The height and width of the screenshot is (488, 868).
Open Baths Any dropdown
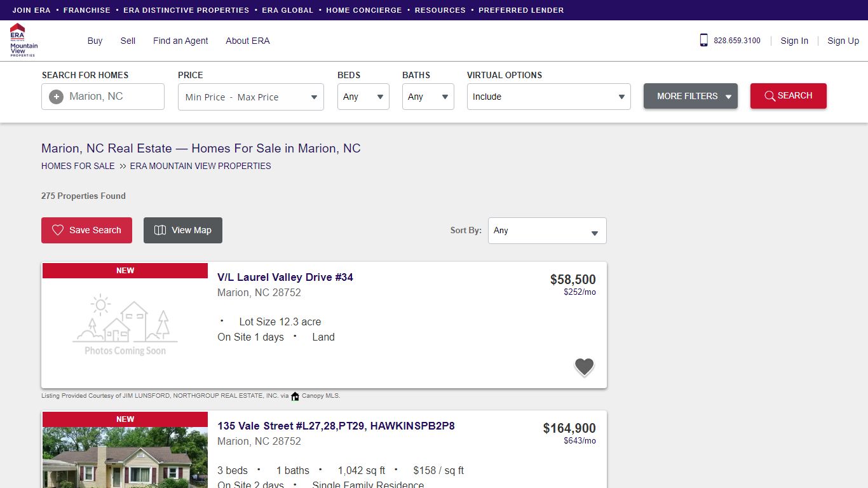428,97
